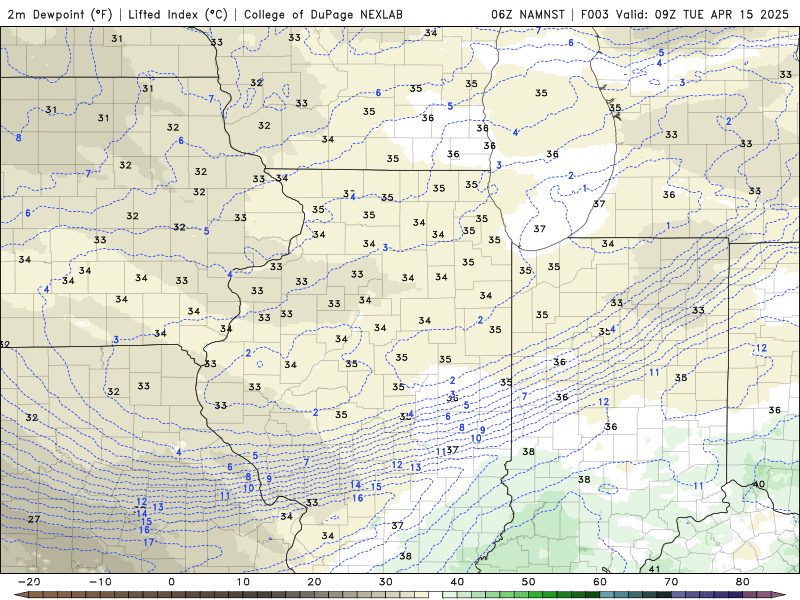Click the '70' color scale label
800x600 pixels.
(671, 582)
